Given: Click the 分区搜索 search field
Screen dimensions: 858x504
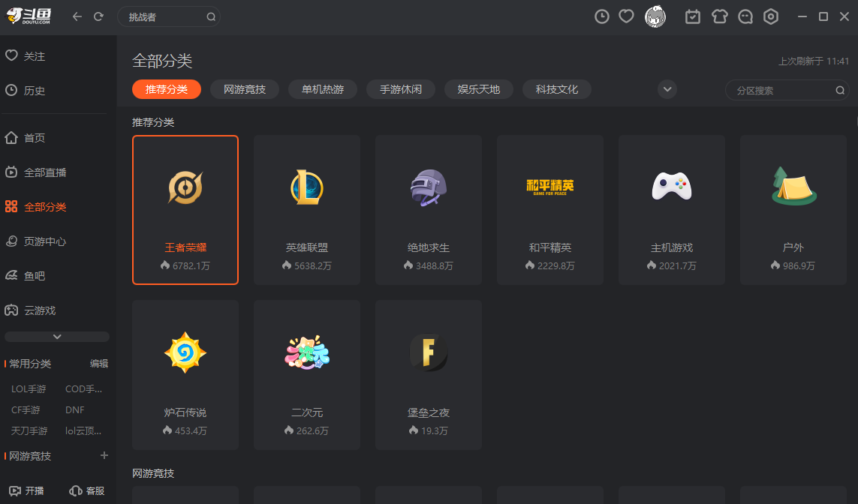Looking at the screenshot, I should (781, 89).
